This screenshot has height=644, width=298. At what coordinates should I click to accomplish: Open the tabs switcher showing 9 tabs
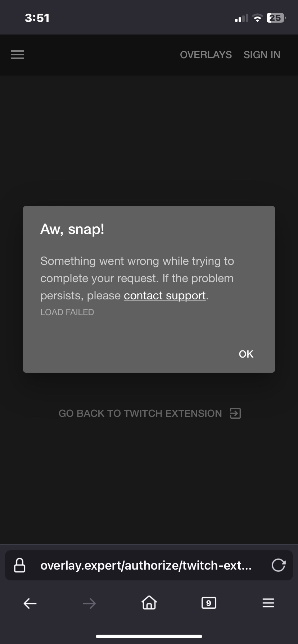[x=209, y=603]
